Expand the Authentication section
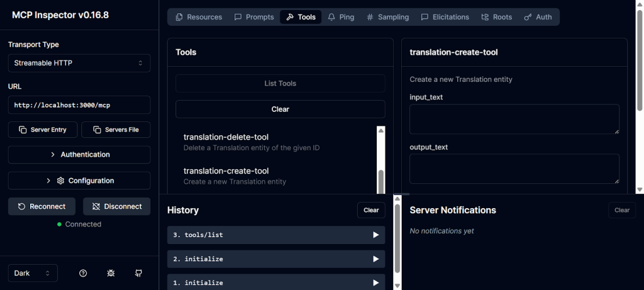 coord(79,155)
